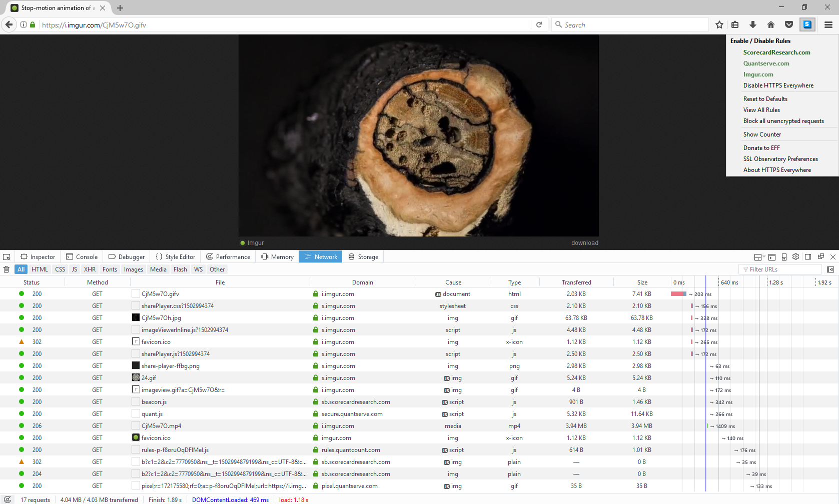Toggle the JS request filter
Image resolution: width=839 pixels, height=504 pixels.
click(75, 269)
